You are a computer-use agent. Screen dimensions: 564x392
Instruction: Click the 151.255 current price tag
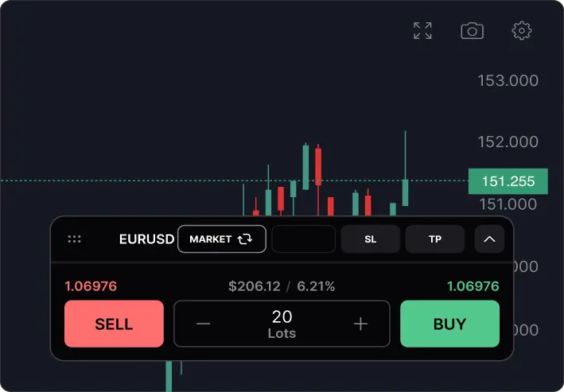(508, 181)
